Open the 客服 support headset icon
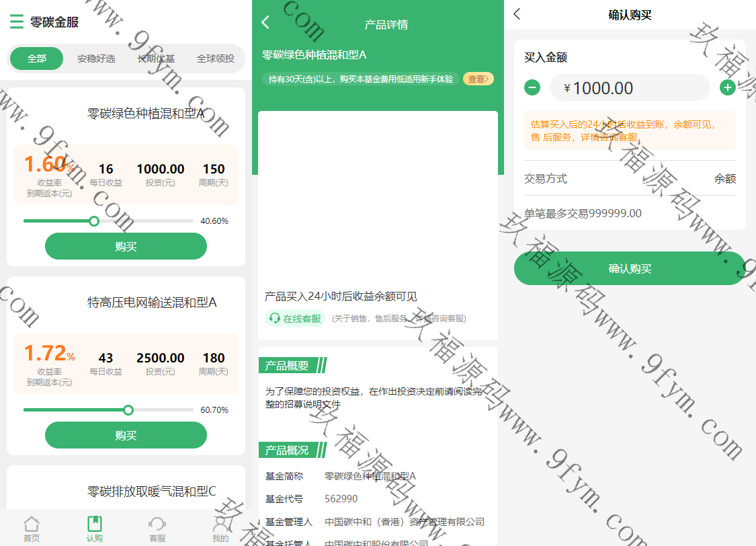The width and height of the screenshot is (756, 546). click(x=157, y=524)
